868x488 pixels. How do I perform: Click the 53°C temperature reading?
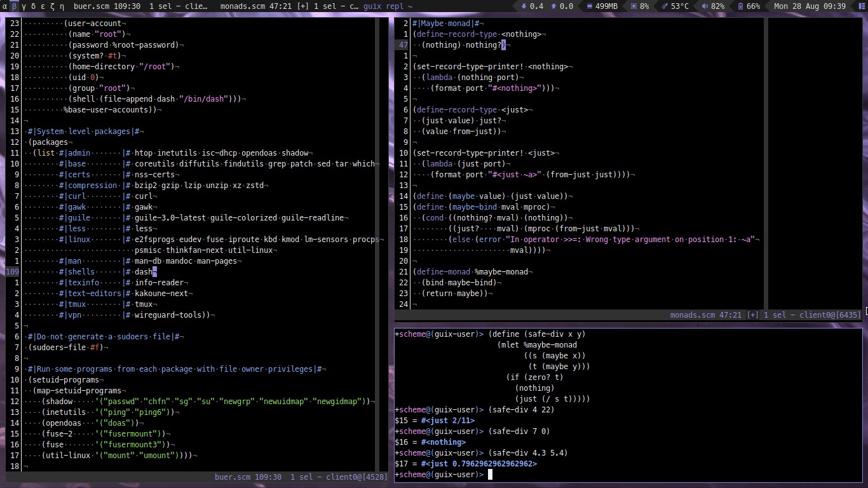pyautogui.click(x=679, y=6)
